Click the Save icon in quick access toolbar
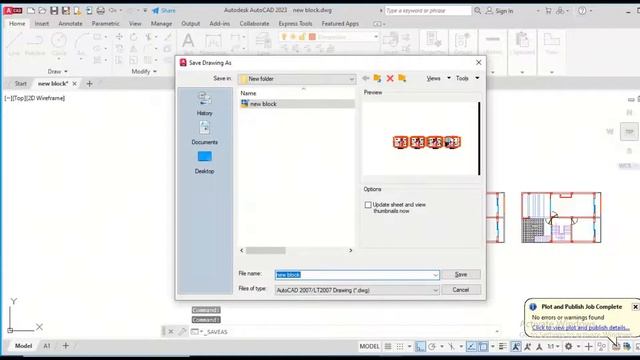The height and width of the screenshot is (360, 640). (54, 11)
